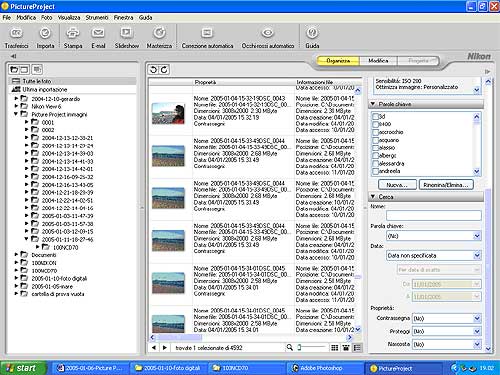Click the Rinomina/Elimina... button
500x375 pixels.
[x=446, y=185]
